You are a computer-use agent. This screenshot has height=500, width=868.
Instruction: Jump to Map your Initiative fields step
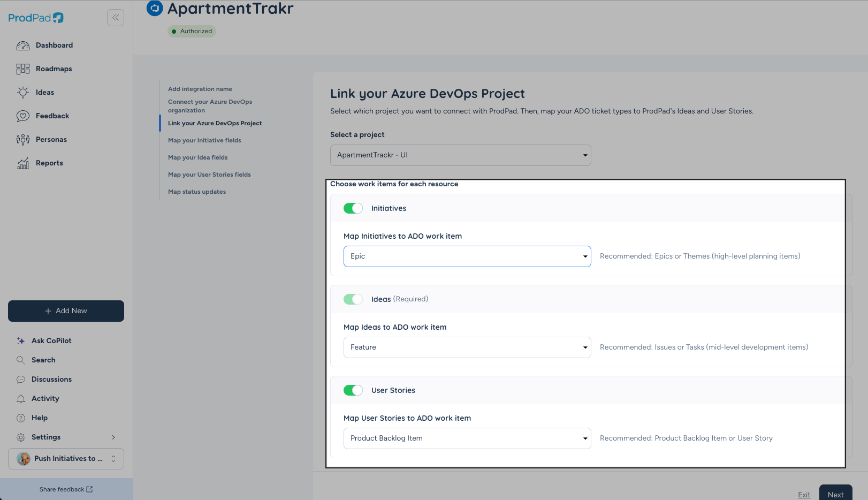204,140
